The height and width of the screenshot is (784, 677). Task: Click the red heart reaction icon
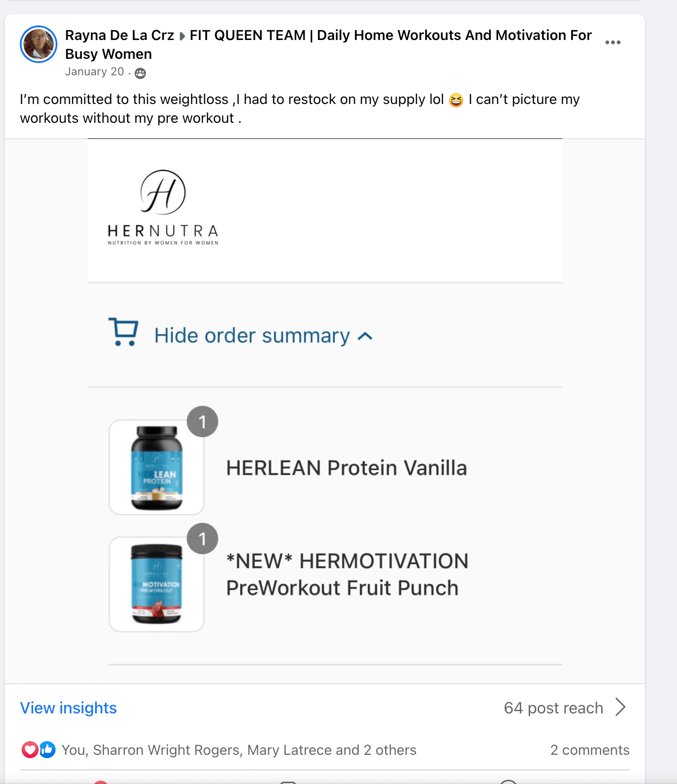point(30,750)
